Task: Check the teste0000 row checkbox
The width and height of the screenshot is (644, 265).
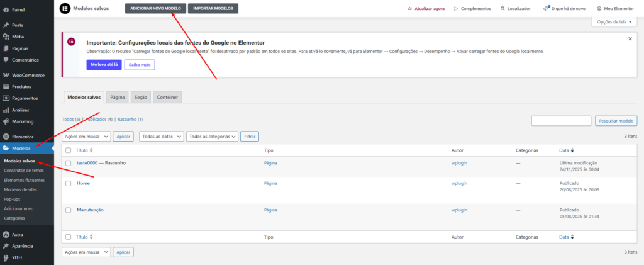Action: coord(68,163)
